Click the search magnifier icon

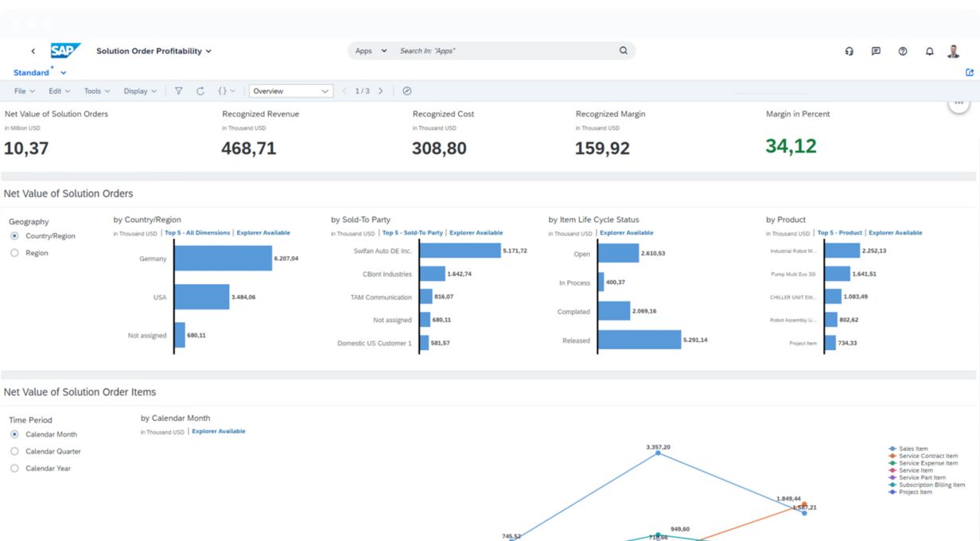point(624,51)
